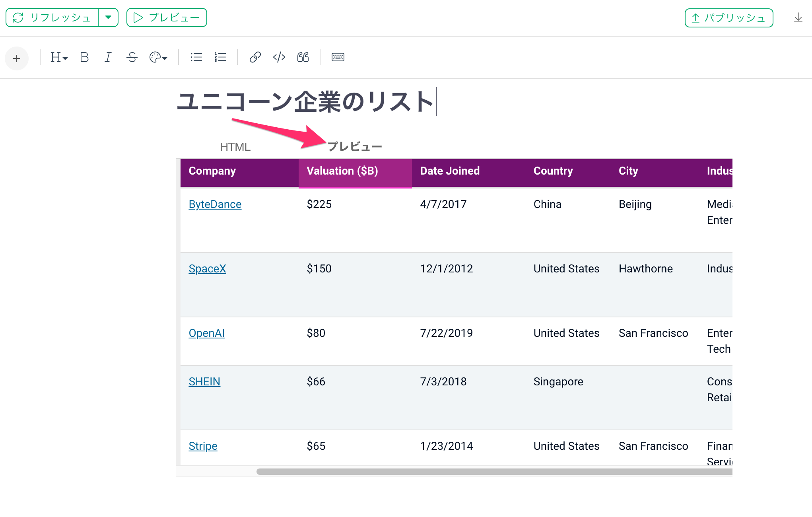Screen dimensions: 812x517
Task: Click San Francisco in the OpenAI row
Action: (653, 333)
